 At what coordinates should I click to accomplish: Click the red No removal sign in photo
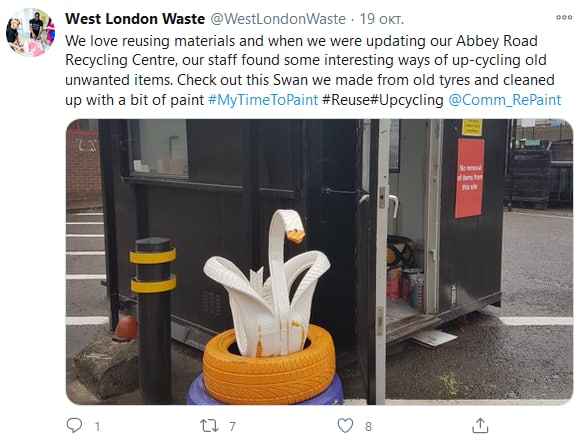(469, 178)
